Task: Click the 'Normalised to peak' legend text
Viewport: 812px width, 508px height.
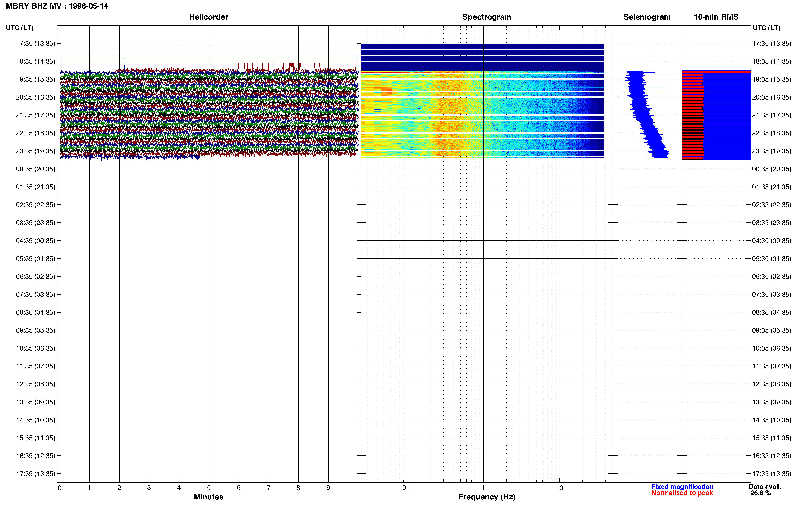Action: point(682,493)
